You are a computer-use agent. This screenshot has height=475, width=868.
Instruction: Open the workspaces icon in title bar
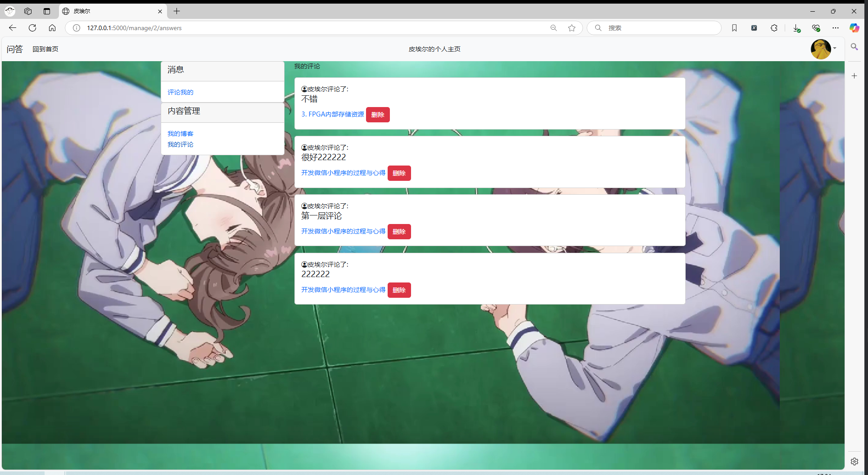28,11
